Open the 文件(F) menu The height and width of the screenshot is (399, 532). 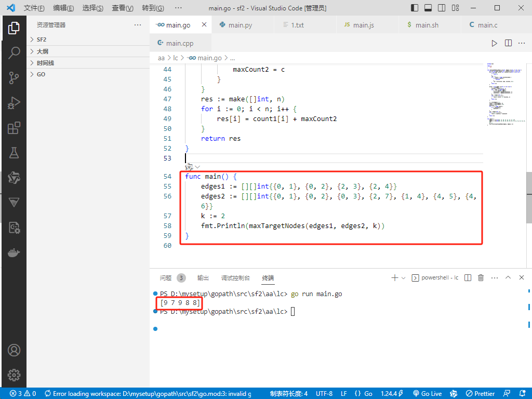pyautogui.click(x=34, y=8)
